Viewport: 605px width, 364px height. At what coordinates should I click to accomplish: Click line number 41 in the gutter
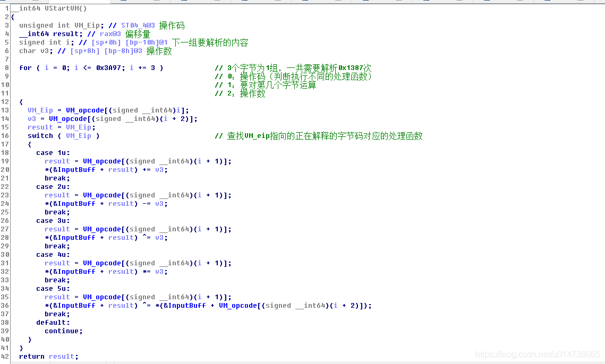(5, 348)
